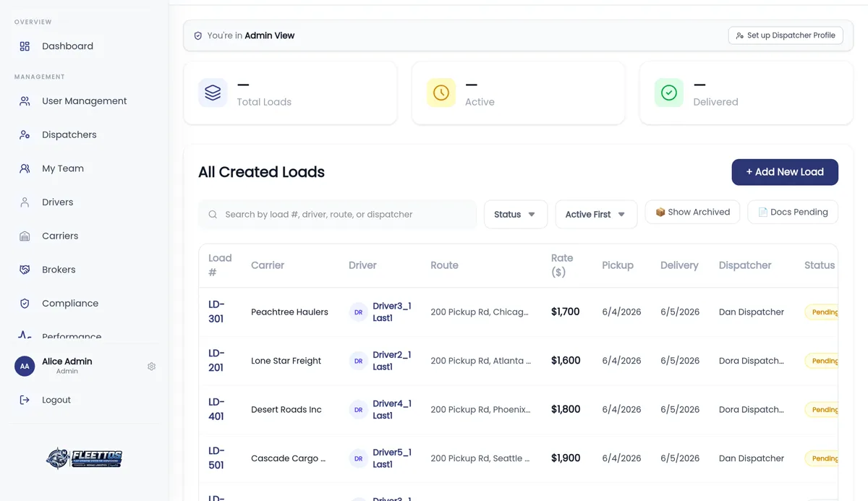
Task: Select the Dispatchers sidebar icon
Action: point(25,135)
